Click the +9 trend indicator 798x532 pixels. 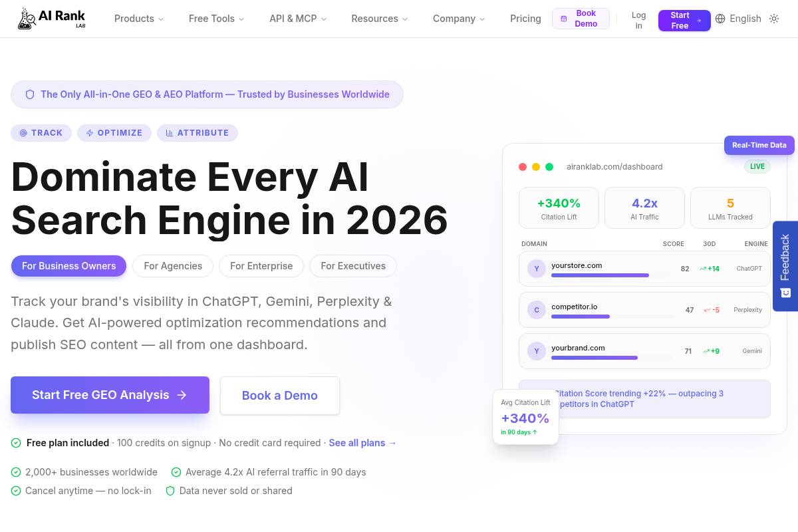click(712, 351)
